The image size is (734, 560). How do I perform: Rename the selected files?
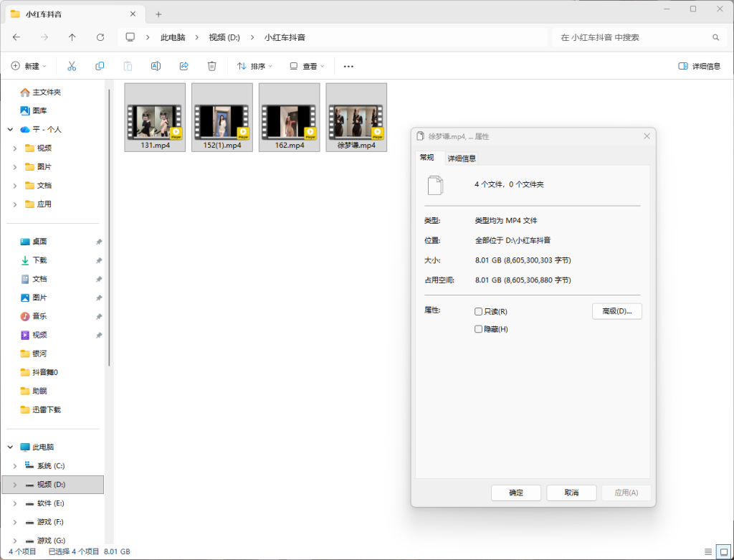tap(156, 65)
